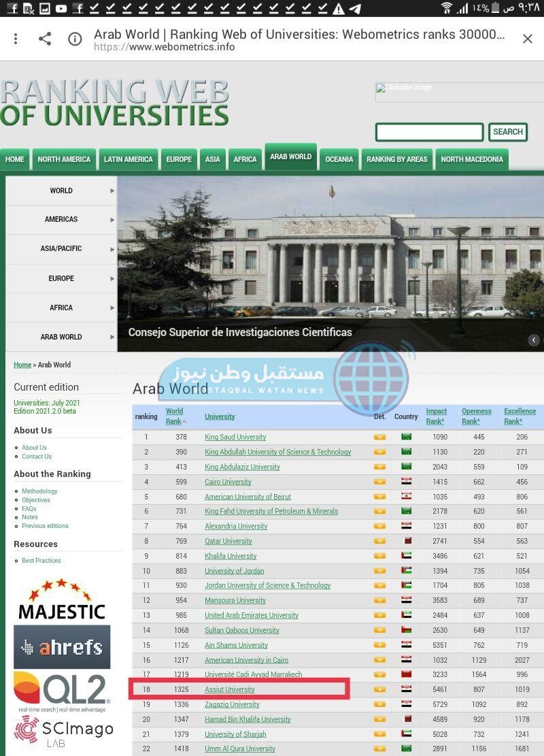The height and width of the screenshot is (756, 544).
Task: Expand the EUROPE sidebar submenu
Action: (x=61, y=278)
